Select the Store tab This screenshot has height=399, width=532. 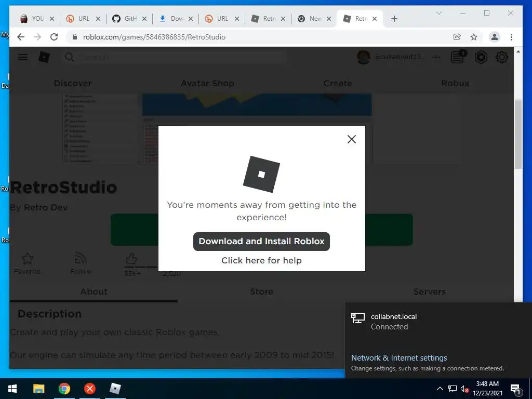[x=261, y=291]
